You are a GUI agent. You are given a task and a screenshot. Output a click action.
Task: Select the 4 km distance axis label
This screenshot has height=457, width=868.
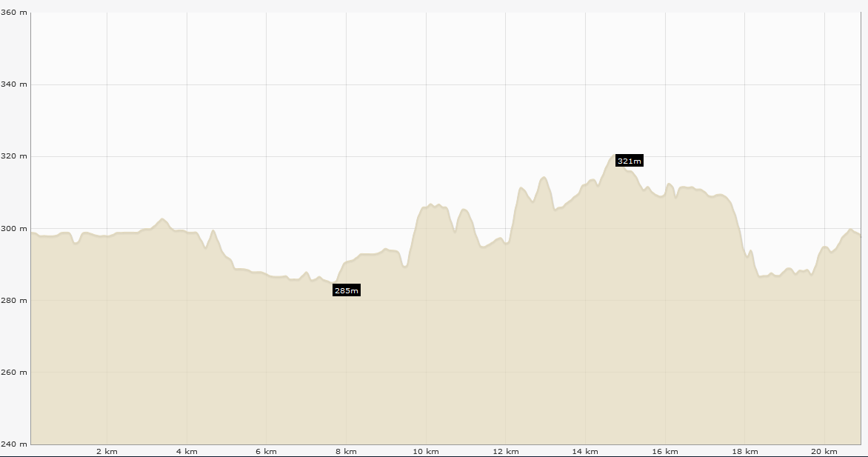pos(187,451)
